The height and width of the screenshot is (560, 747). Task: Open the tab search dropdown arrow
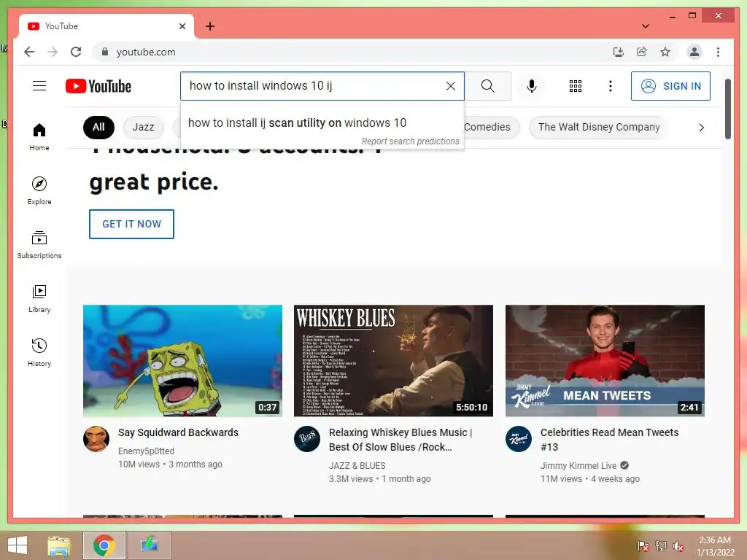point(646,26)
